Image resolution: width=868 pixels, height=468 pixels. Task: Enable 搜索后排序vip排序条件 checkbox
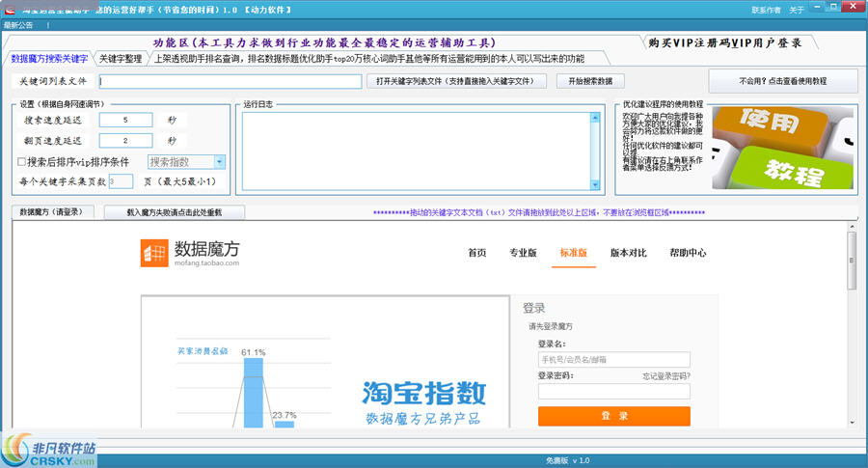tap(21, 162)
